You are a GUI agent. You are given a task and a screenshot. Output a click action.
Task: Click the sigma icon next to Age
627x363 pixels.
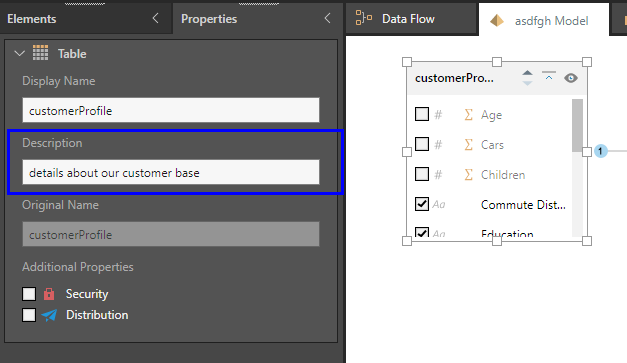coord(468,115)
